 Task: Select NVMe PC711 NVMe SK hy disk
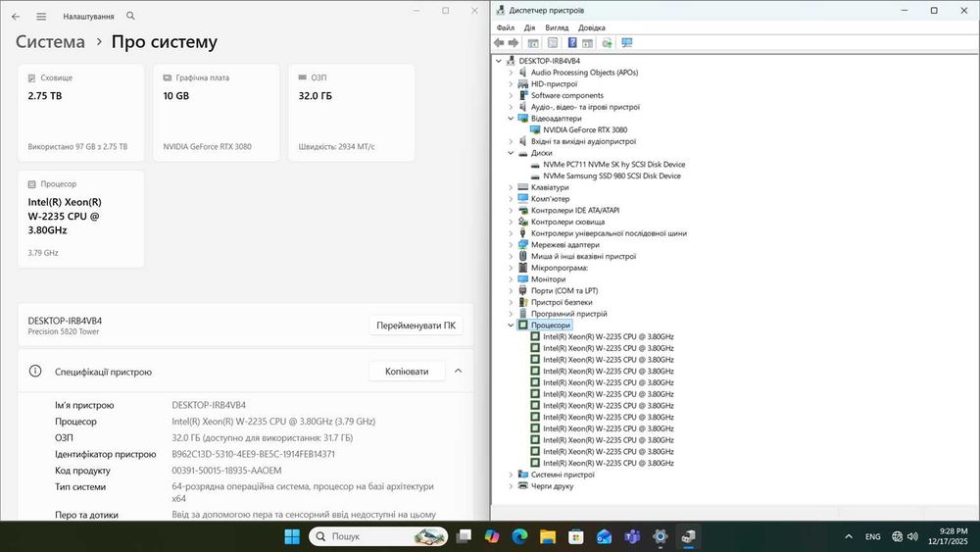tap(613, 165)
